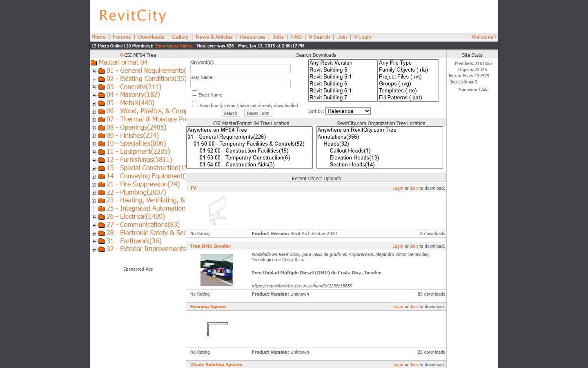
Task: Click folder icon next to 10 - Specialties
Action: tap(102, 144)
